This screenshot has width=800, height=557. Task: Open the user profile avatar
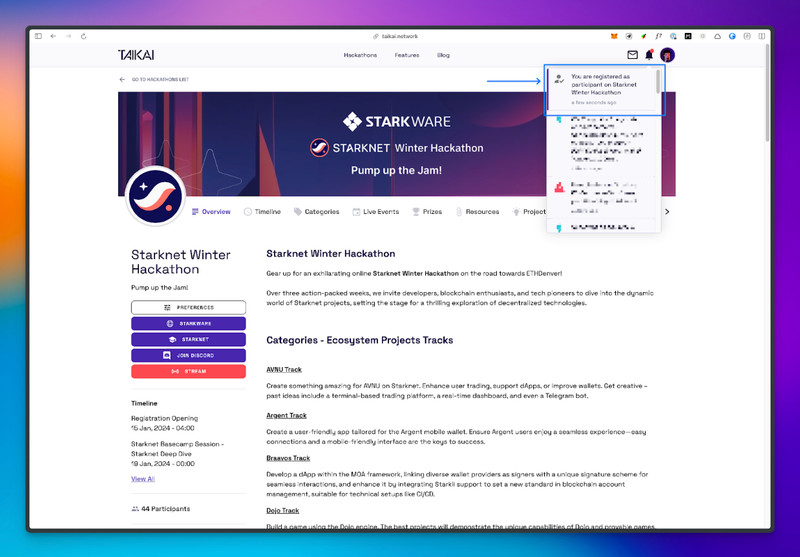pos(667,55)
